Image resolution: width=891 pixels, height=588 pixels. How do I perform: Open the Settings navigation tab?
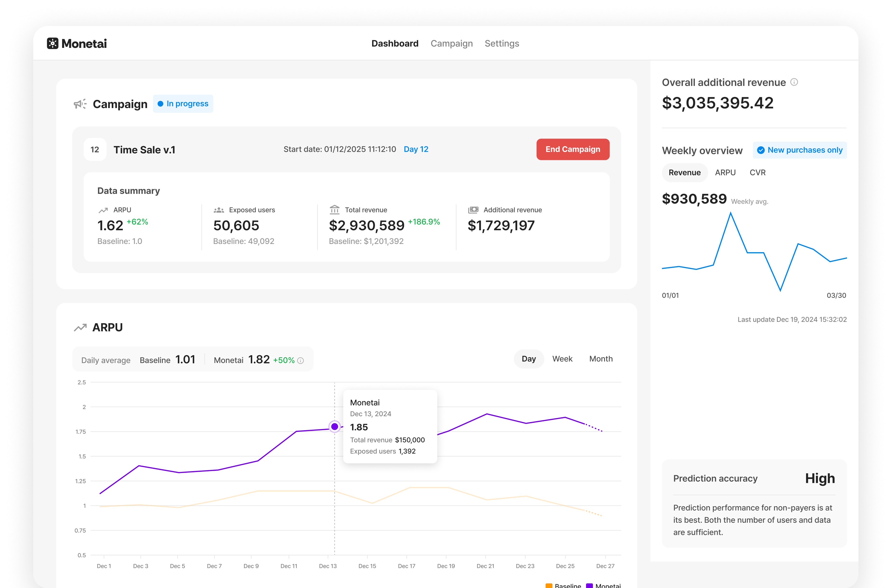[502, 44]
